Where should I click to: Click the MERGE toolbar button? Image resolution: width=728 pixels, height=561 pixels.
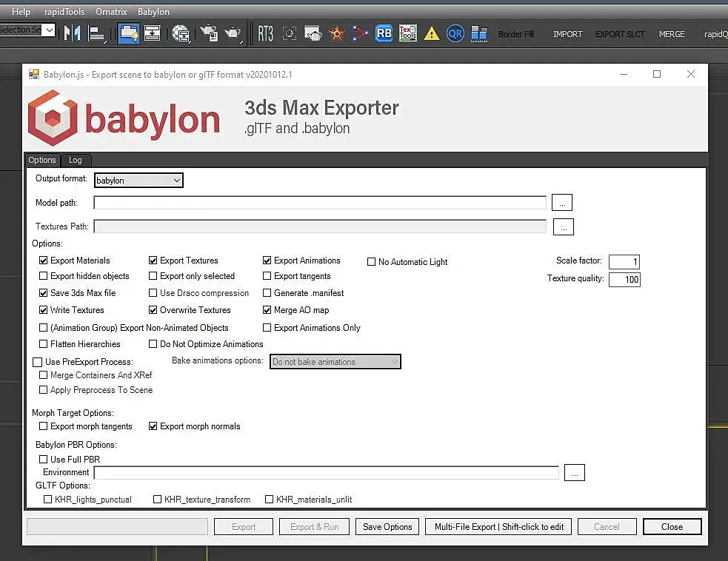672,34
